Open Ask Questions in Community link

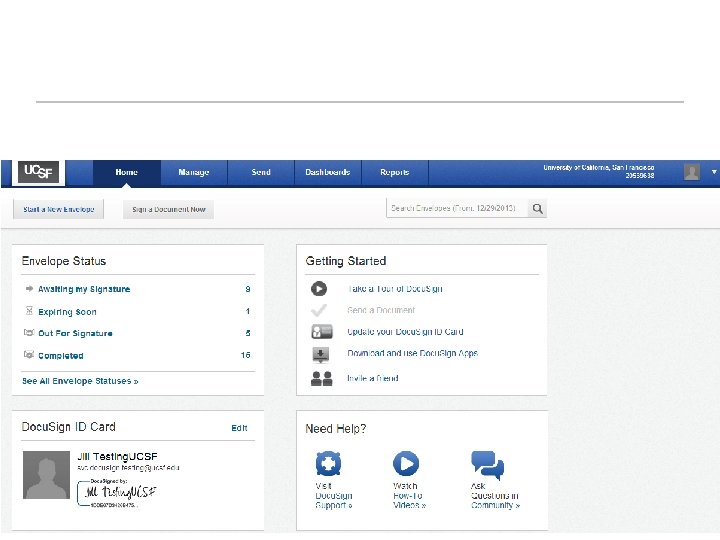click(495, 495)
